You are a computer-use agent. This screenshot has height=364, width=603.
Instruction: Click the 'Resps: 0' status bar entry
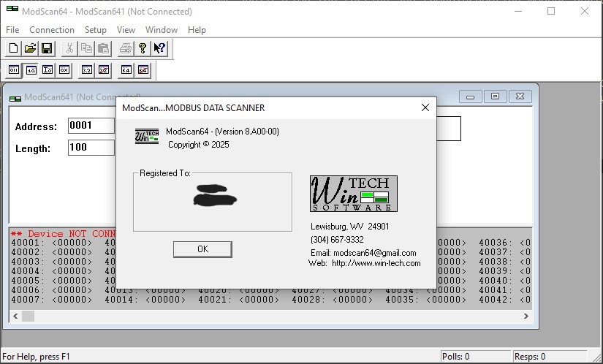tap(530, 356)
